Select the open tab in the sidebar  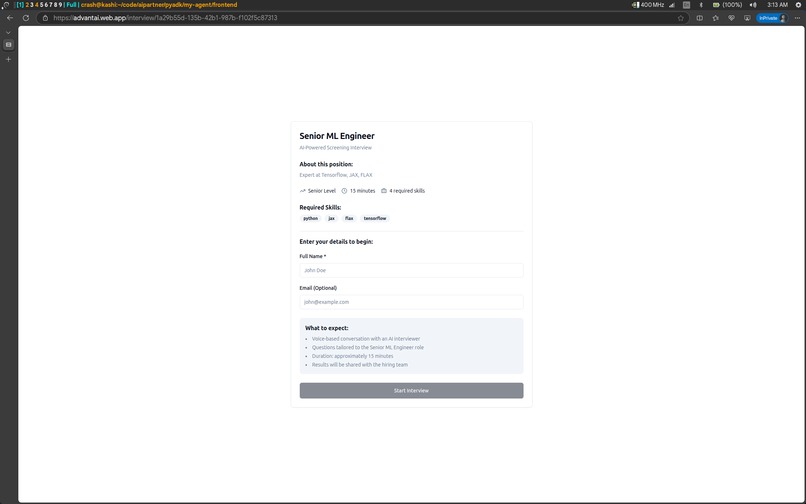pos(8,45)
